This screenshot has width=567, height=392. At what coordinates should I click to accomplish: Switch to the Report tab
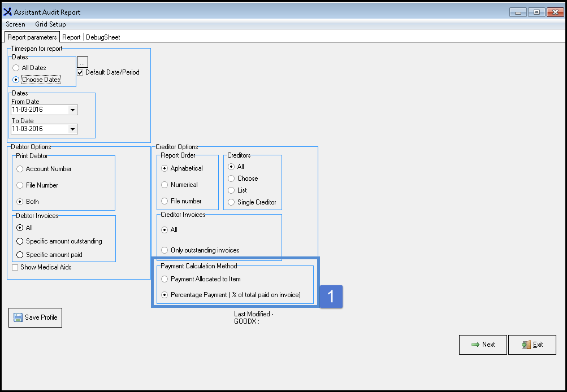[71, 37]
